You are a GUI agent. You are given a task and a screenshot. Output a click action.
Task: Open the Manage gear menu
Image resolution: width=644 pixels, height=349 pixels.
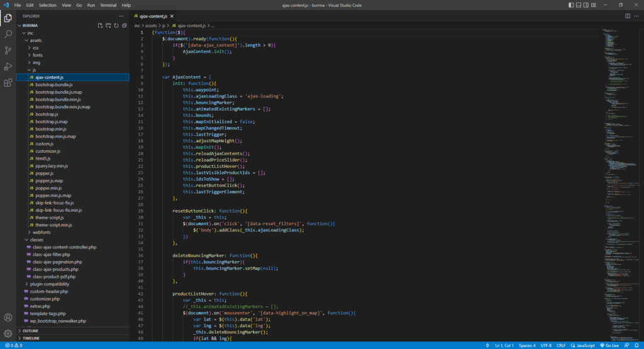pyautogui.click(x=8, y=333)
